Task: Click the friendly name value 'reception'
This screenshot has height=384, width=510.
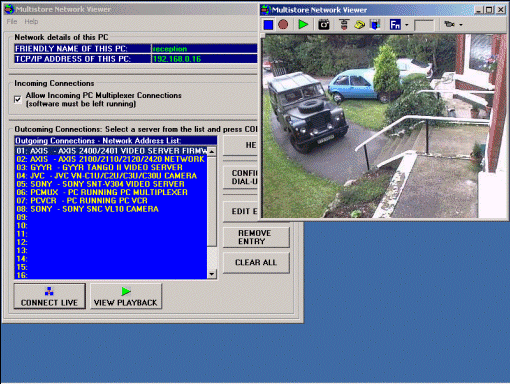Action: (170, 49)
